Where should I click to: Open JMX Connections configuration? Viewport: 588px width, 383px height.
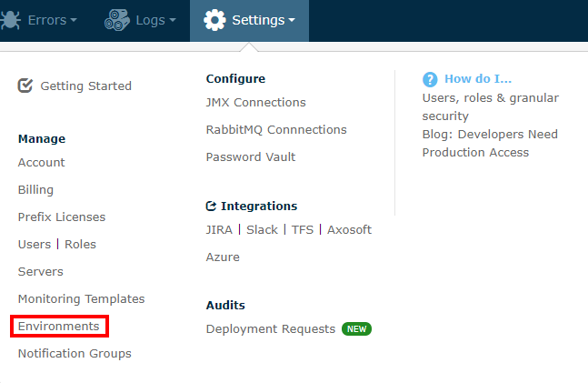255,103
